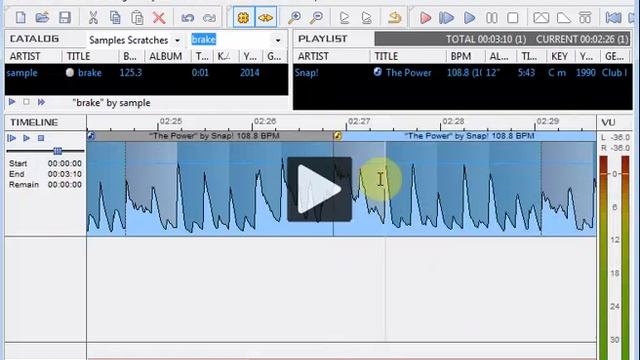Fast-forward the catalog sample preview

(41, 102)
